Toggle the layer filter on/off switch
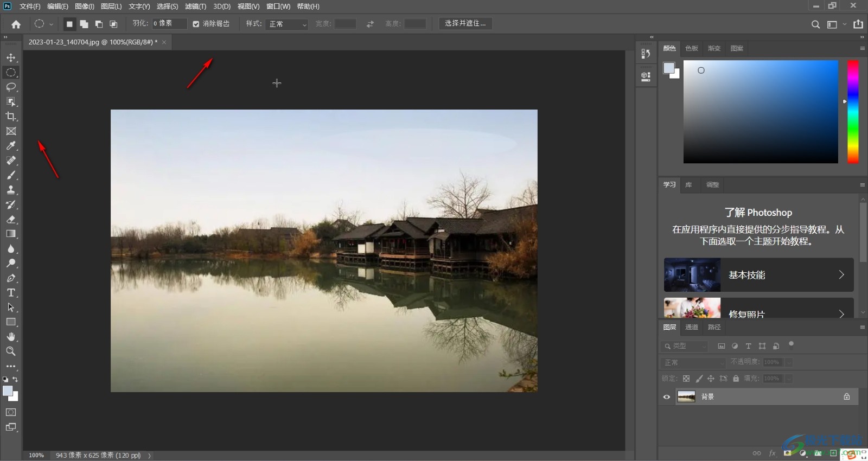This screenshot has width=868, height=461. [791, 344]
